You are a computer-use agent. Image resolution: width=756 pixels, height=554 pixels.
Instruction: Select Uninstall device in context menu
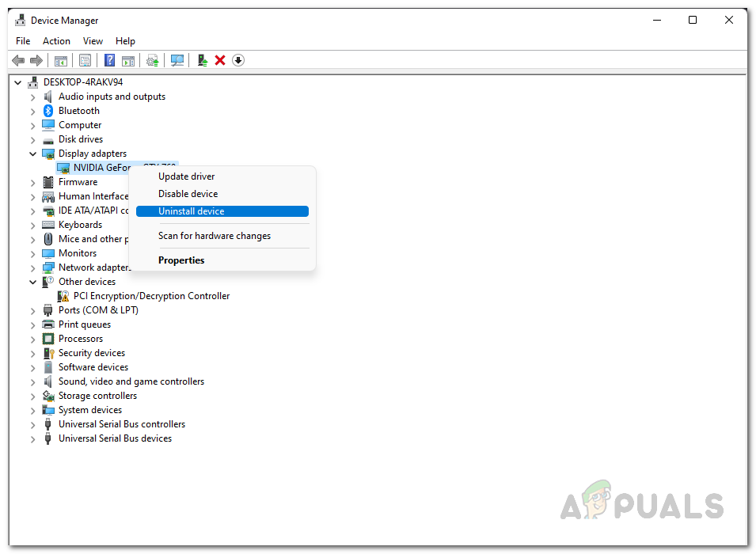point(222,211)
